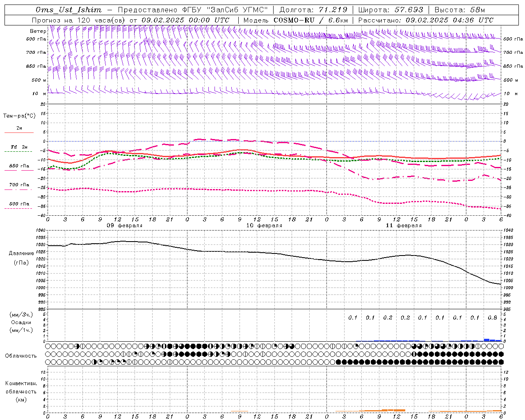
Task: Click the station name Oms_Ust_Ishim in header
Action: pos(68,10)
